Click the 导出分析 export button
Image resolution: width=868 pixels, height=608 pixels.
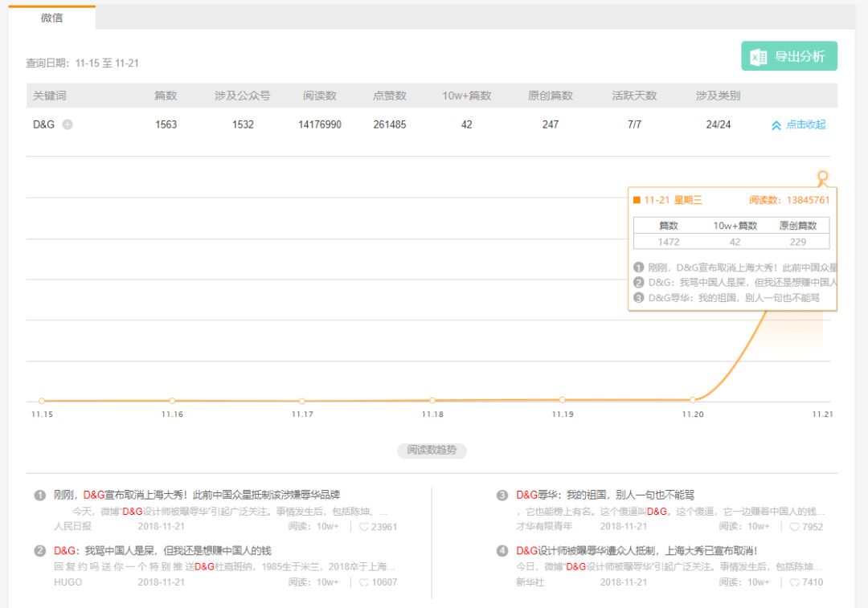tap(789, 56)
